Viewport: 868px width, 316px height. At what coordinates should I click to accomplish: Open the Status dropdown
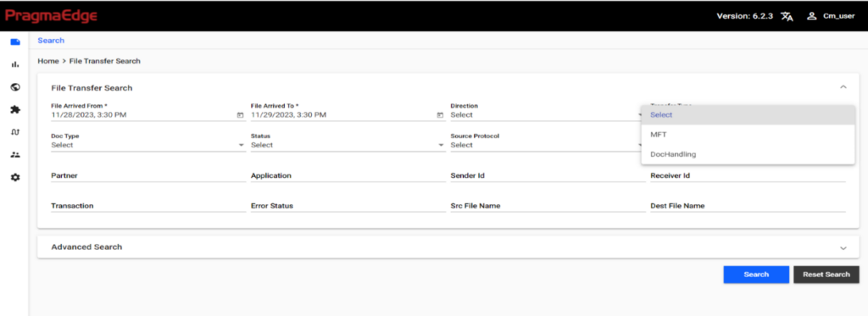point(348,145)
